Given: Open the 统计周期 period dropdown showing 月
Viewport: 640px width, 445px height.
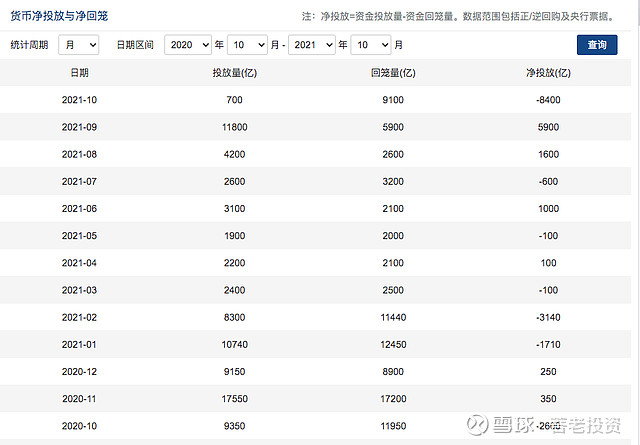Looking at the screenshot, I should (x=78, y=44).
